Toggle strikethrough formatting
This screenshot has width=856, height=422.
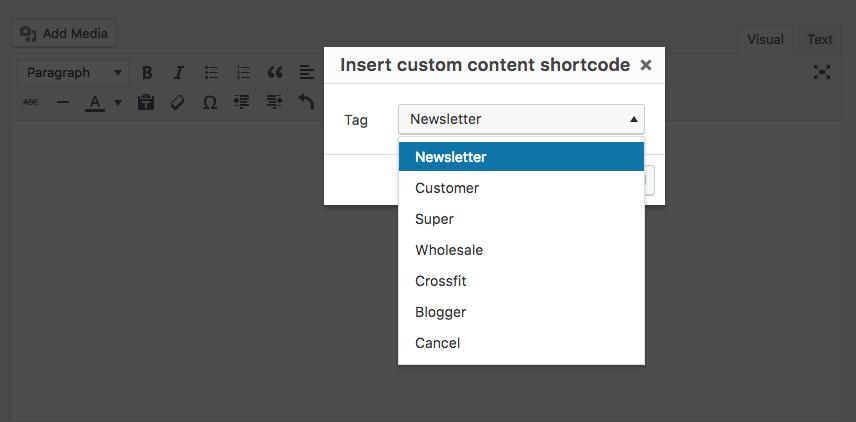31,102
